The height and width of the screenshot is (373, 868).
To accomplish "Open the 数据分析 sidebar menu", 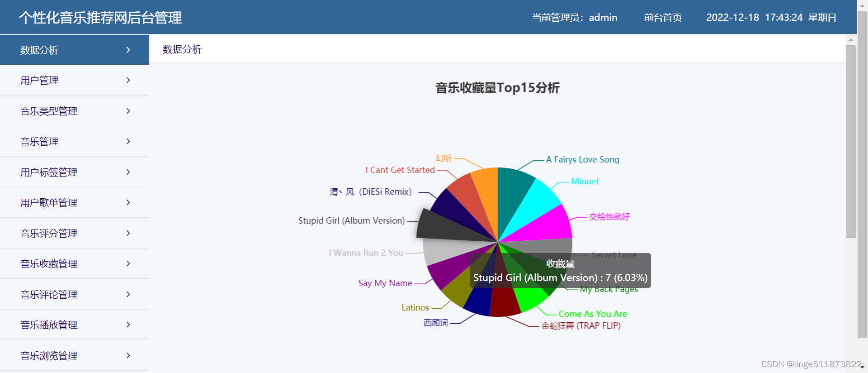I will point(75,50).
